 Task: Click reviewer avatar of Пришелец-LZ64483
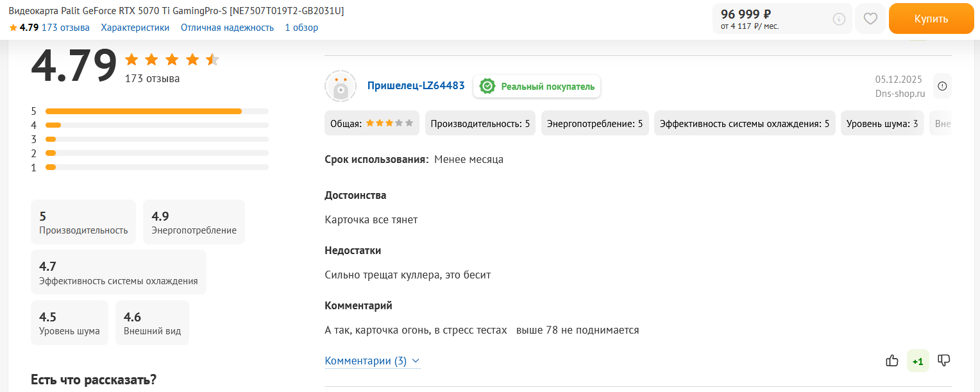341,86
